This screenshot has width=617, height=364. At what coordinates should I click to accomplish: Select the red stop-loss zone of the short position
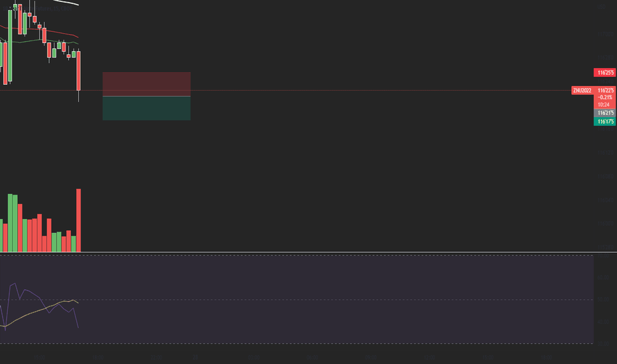tap(146, 84)
